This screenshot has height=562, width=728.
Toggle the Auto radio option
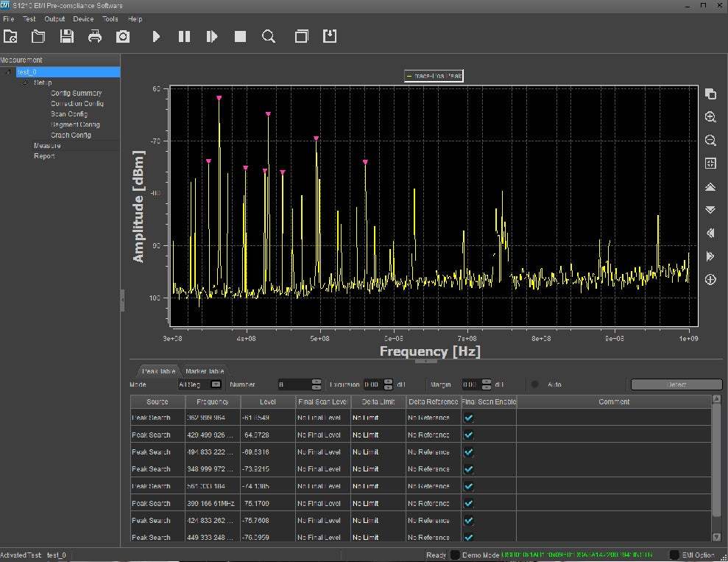click(535, 384)
